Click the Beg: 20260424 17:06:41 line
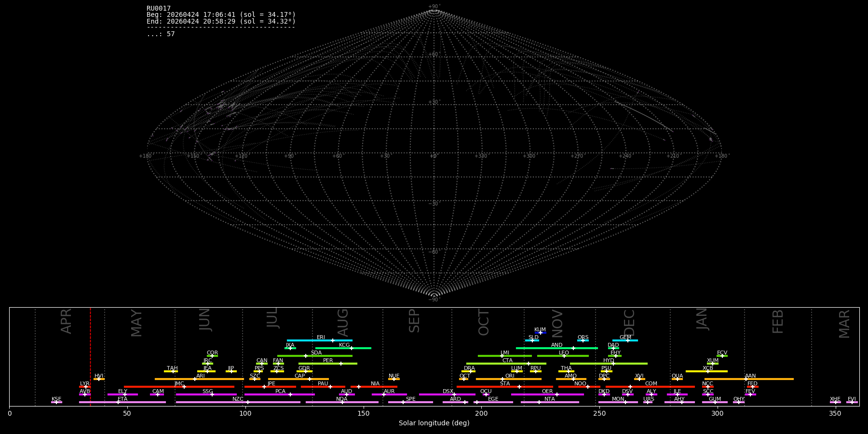The image size is (868, 434). 221,15
